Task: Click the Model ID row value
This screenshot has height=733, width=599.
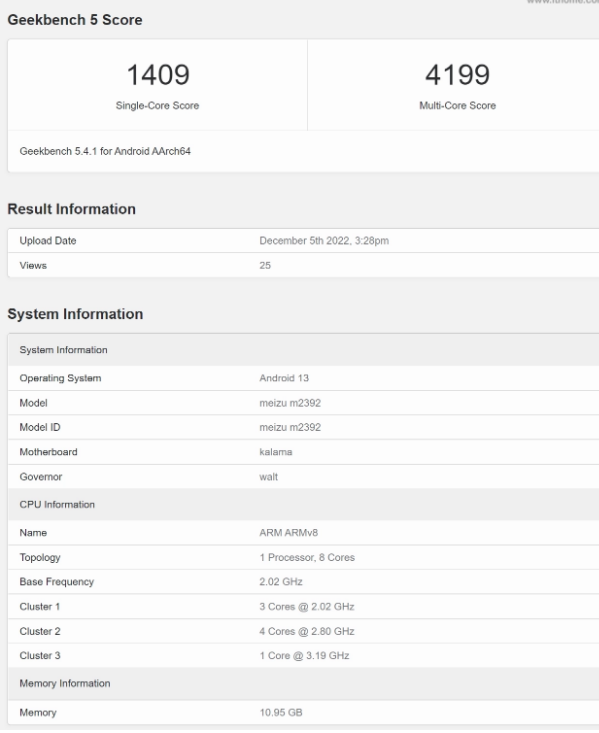Action: (290, 427)
